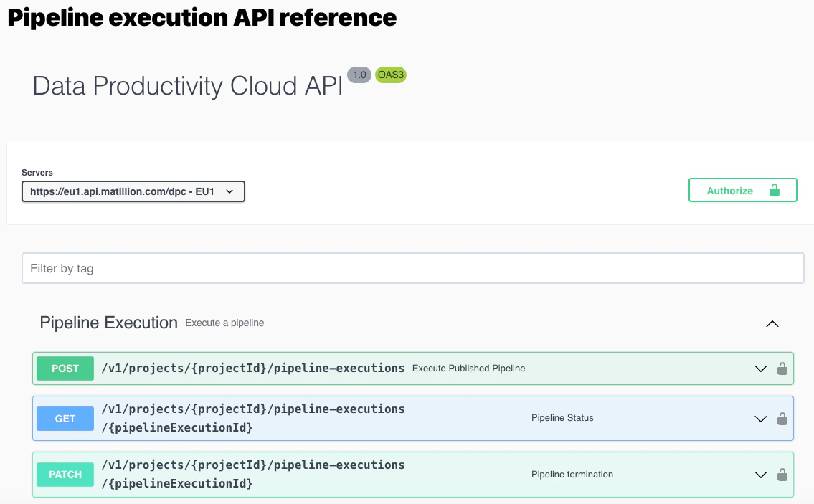
Task: Expand the Pipeline termination endpoint details
Action: (x=760, y=474)
